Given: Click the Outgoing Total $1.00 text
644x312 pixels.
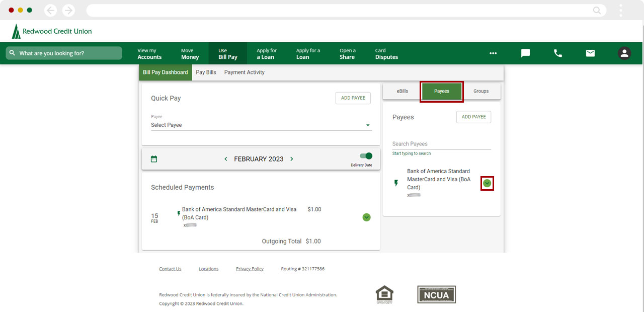Looking at the screenshot, I should click(x=291, y=242).
